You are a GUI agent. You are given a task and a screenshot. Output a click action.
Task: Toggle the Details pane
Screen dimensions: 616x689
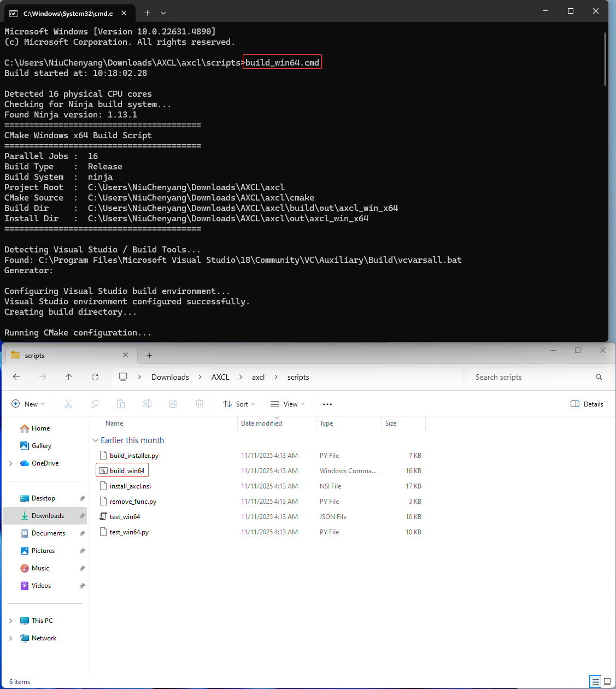tap(587, 404)
